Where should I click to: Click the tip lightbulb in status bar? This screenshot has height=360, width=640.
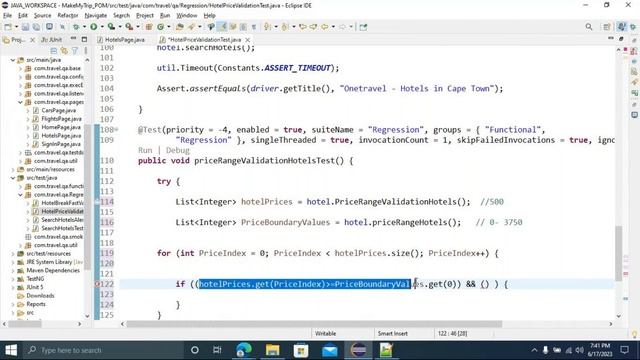[x=634, y=334]
